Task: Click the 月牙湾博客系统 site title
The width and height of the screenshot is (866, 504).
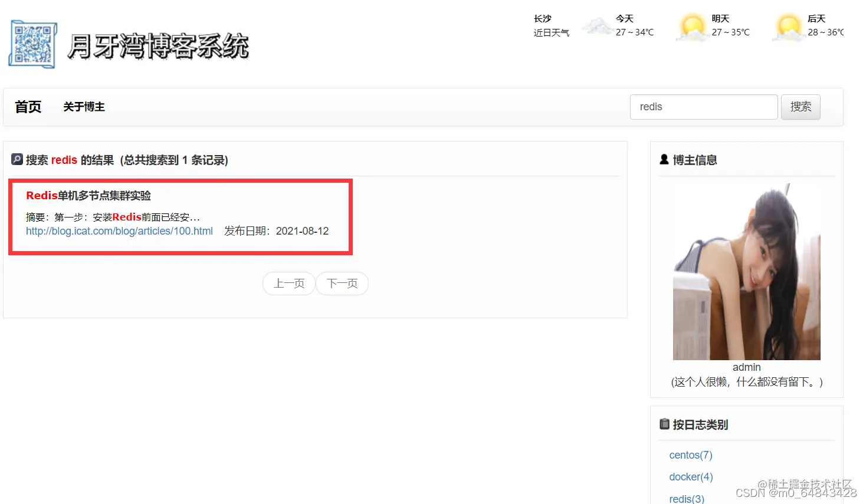Action: [x=159, y=46]
